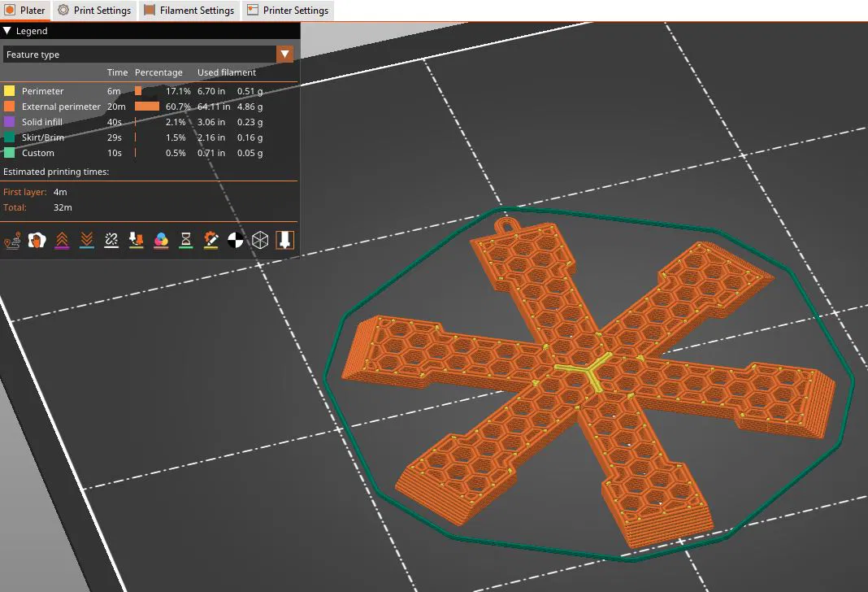Toggle Custom G-codes gear pencil icon
This screenshot has height=592, width=868.
click(x=211, y=241)
